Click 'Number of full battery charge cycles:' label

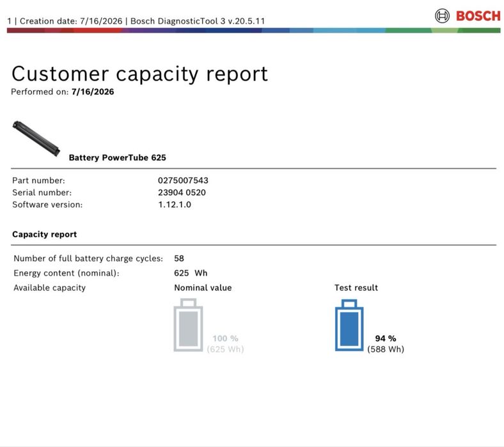(88, 259)
